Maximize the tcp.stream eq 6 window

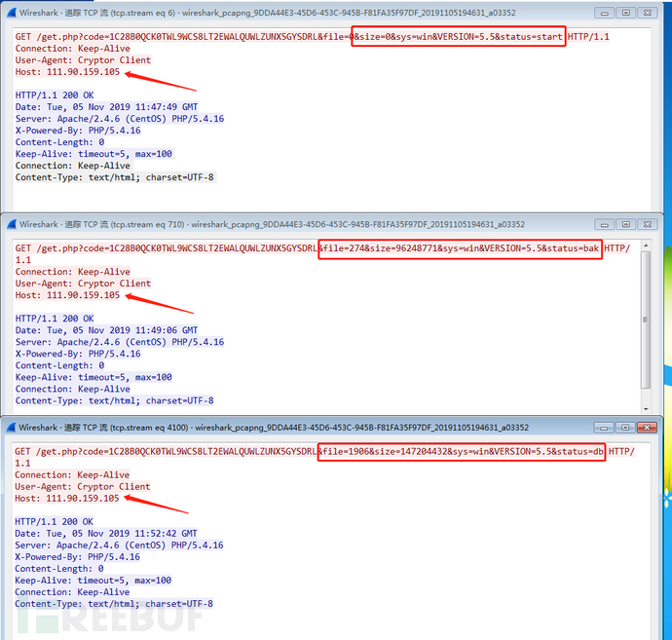point(625,13)
